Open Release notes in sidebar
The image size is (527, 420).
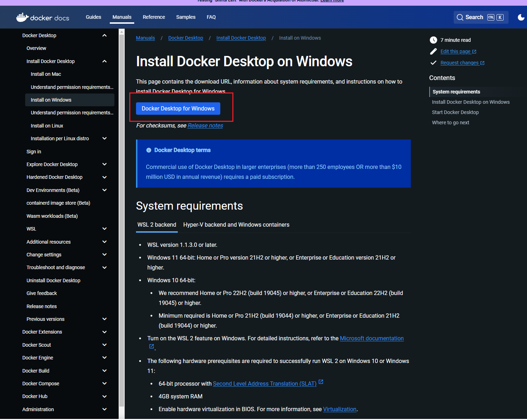pos(41,306)
